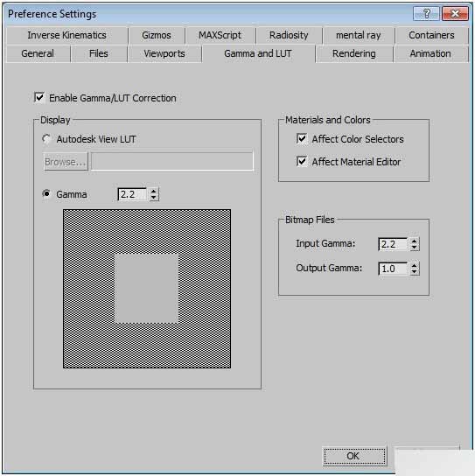Decrease Display Gamma with down spinner arrow
The width and height of the screenshot is (475, 476).
[x=154, y=198]
